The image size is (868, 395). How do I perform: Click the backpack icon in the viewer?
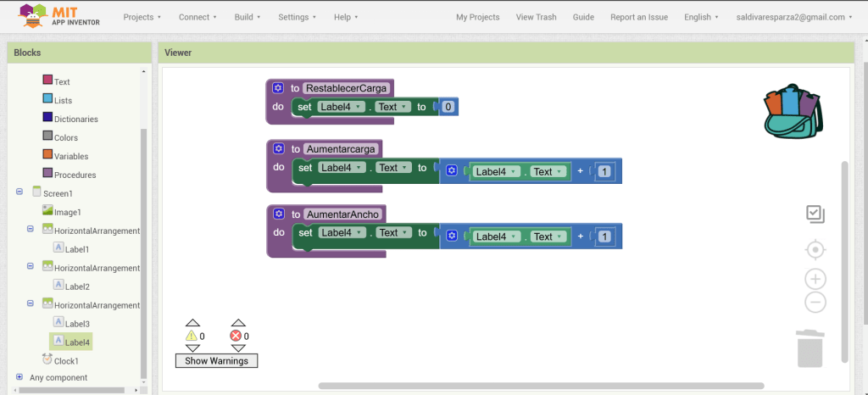pos(793,111)
